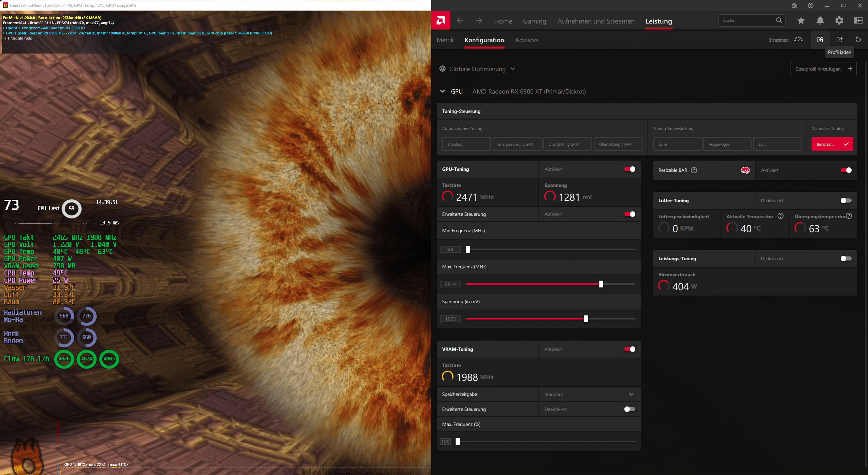Screen dimensions: 868x475
Task: Switch to the Advisors tab
Action: (x=527, y=40)
